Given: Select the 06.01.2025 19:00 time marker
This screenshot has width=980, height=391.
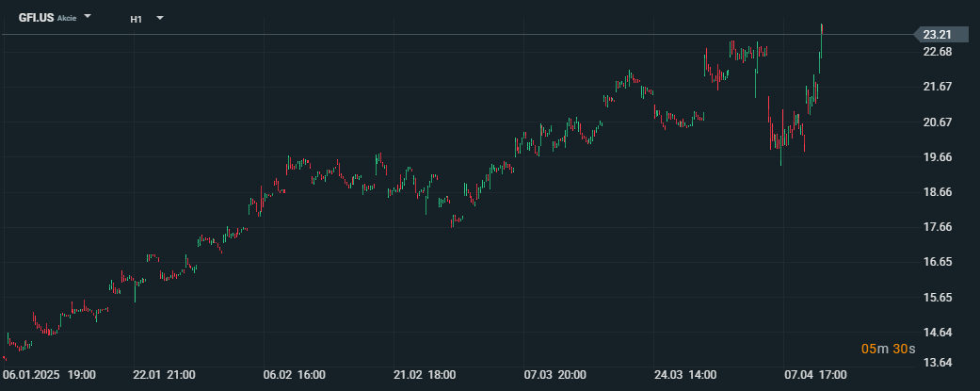Looking at the screenshot, I should point(49,375).
